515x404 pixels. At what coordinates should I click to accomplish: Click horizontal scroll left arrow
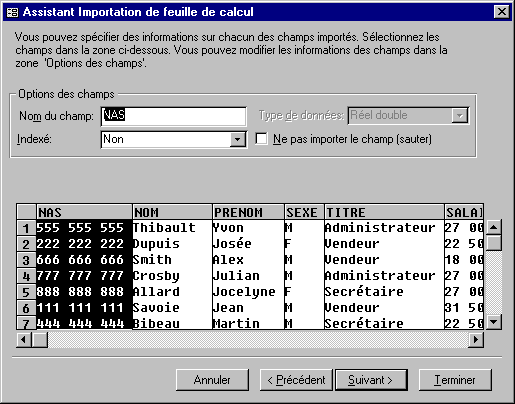[24, 340]
